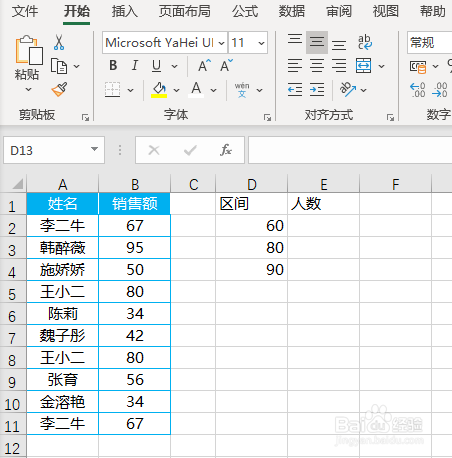Expand Merge and Center dropdown arrow
The height and width of the screenshot is (458, 452).
(381, 66)
